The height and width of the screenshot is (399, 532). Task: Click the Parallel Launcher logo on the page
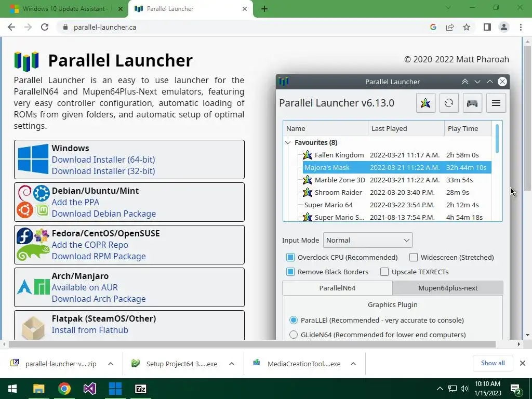point(26,61)
